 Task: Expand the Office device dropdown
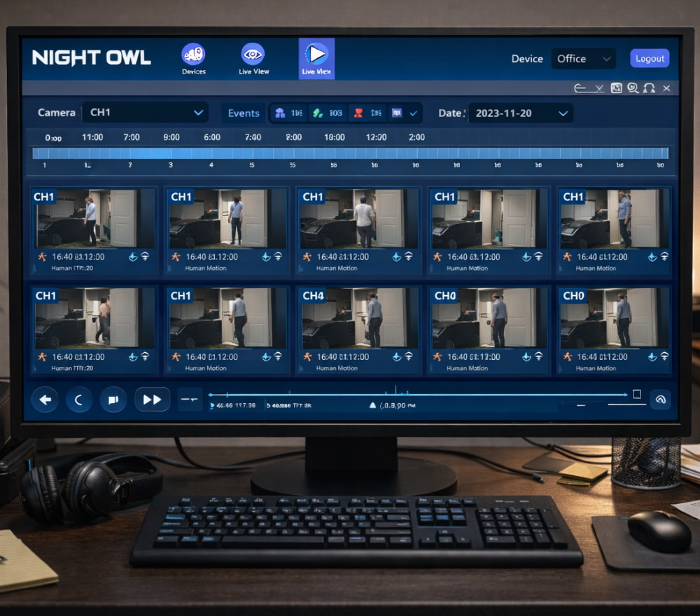(583, 59)
